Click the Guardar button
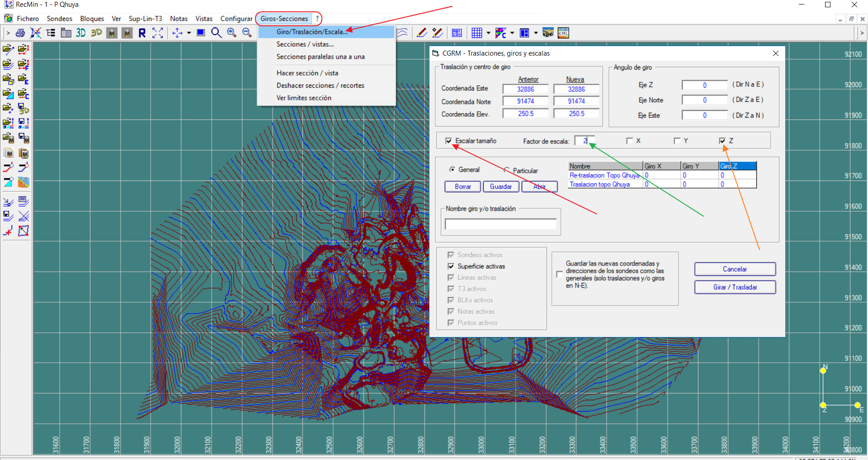Viewport: 868px width, 460px height. click(501, 186)
